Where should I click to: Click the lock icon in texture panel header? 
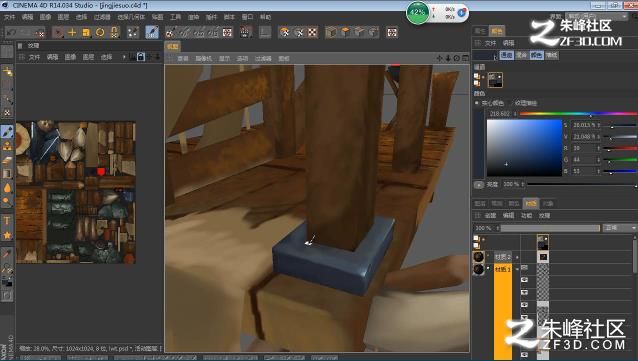click(140, 57)
